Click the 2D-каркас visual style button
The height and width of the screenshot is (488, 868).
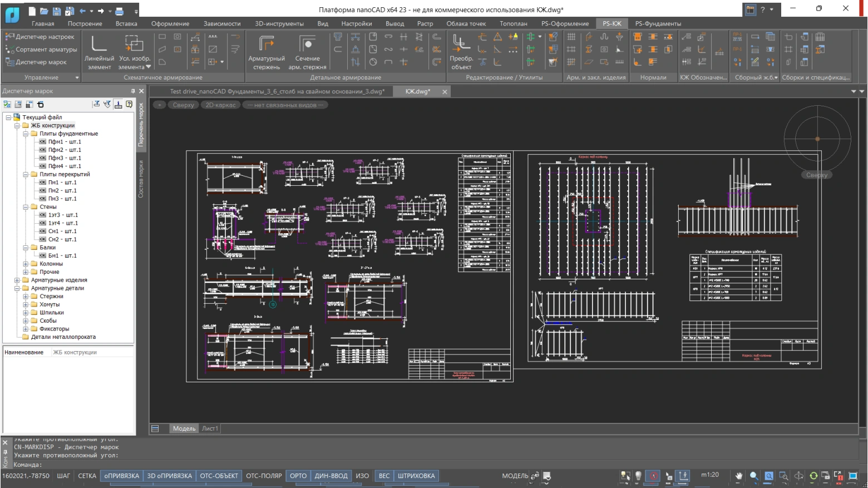220,105
